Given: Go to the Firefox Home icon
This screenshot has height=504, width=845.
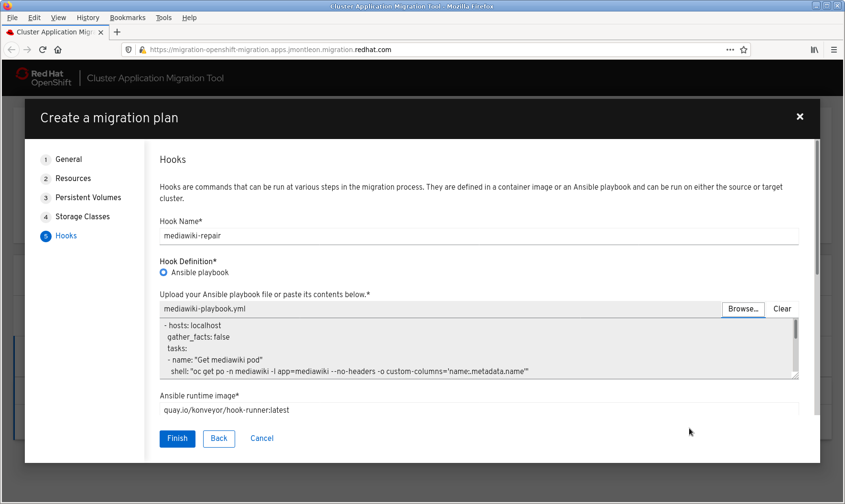Looking at the screenshot, I should tap(58, 50).
